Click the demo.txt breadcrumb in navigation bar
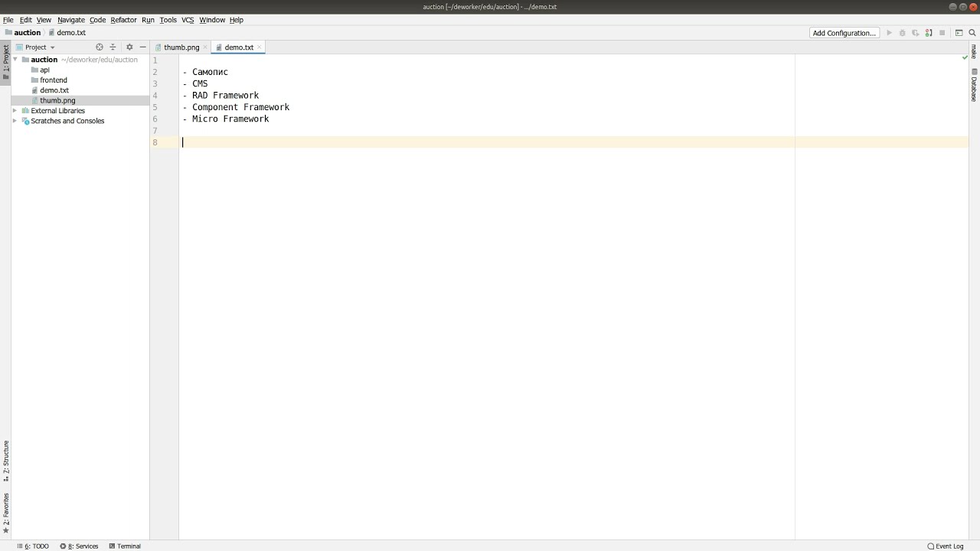This screenshot has width=980, height=551. 67,33
